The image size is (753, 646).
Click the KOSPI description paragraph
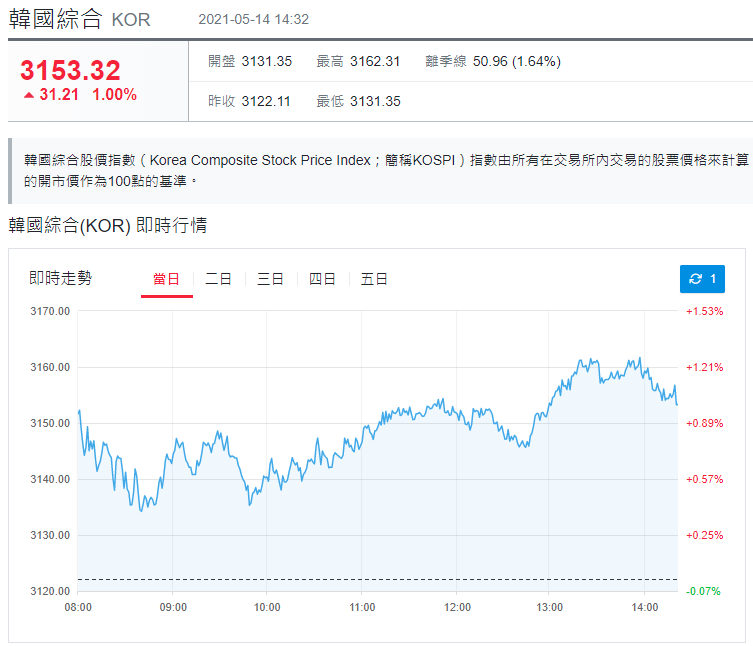point(386,171)
